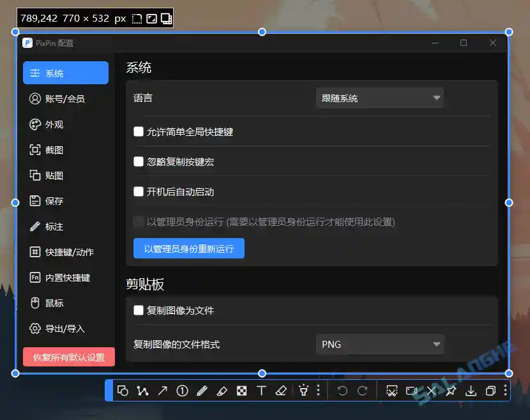Select the Text annotation tool
Viewport: 530px width, 420px height.
(x=261, y=390)
